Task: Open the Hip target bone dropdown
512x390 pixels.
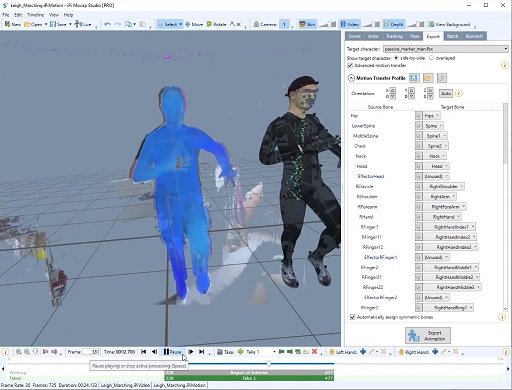Action: [x=431, y=116]
